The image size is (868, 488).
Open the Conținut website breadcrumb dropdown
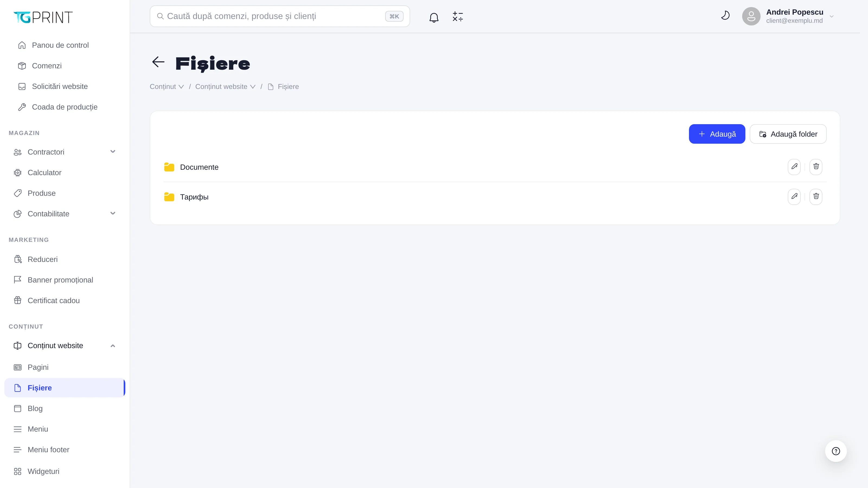point(225,86)
